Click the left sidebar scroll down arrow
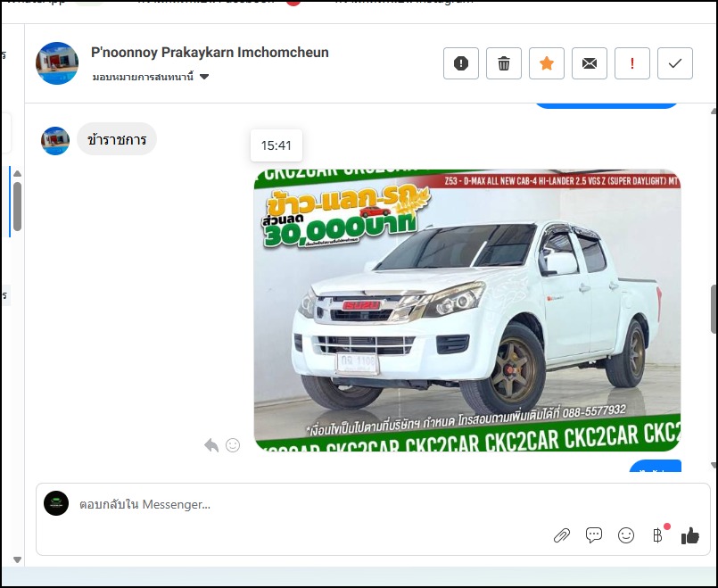The height and width of the screenshot is (588, 718). click(x=18, y=559)
